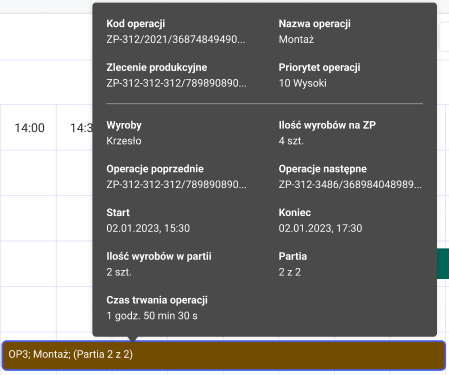Click the Kod operacji value ZP-312/2021/36874849490...

(x=176, y=39)
